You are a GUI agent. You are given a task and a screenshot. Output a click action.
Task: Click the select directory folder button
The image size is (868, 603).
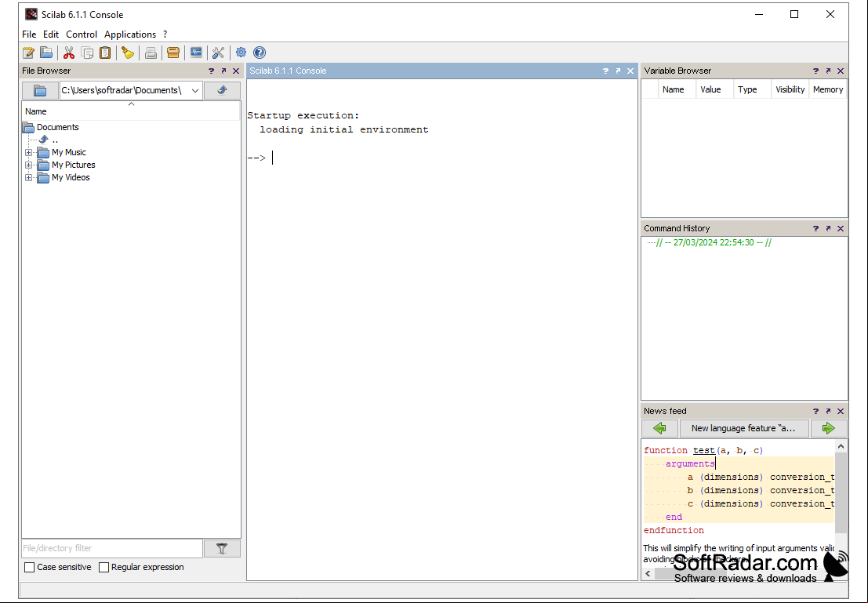tap(40, 90)
